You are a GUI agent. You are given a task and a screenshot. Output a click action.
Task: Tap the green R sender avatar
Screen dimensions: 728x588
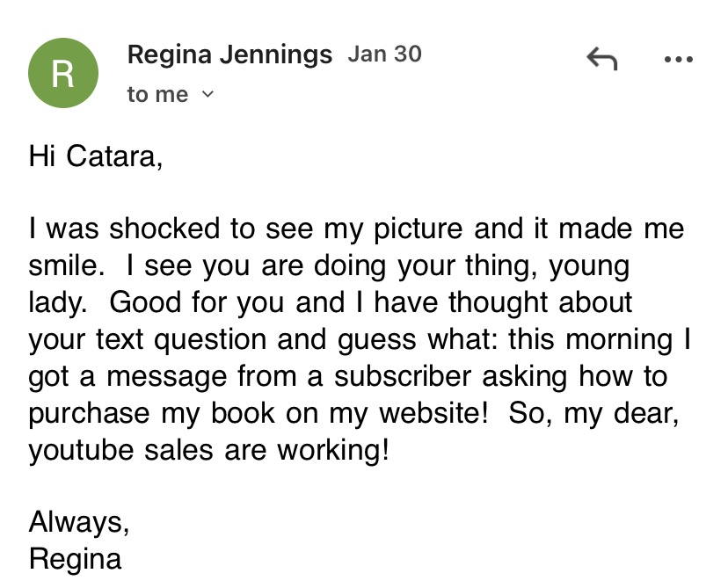tap(62, 73)
